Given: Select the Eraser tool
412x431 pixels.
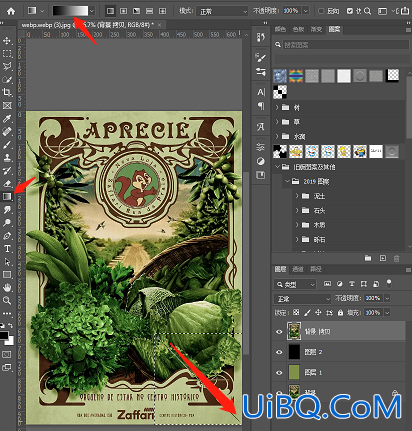Looking at the screenshot, I should [7, 183].
